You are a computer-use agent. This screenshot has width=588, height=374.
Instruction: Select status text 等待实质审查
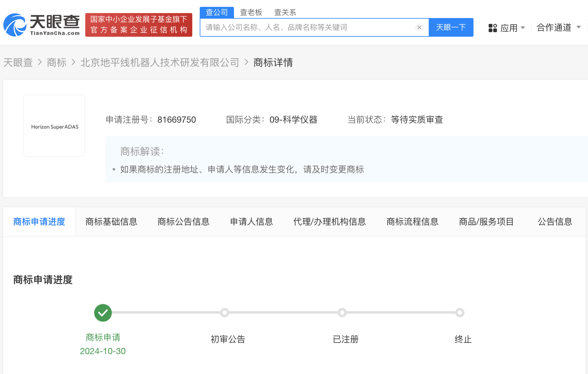click(x=417, y=120)
